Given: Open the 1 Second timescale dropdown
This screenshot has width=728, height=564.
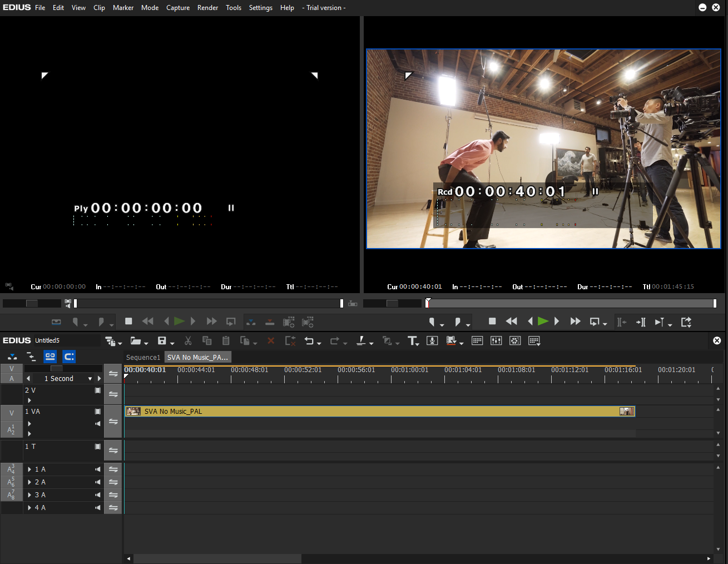Looking at the screenshot, I should click(90, 379).
